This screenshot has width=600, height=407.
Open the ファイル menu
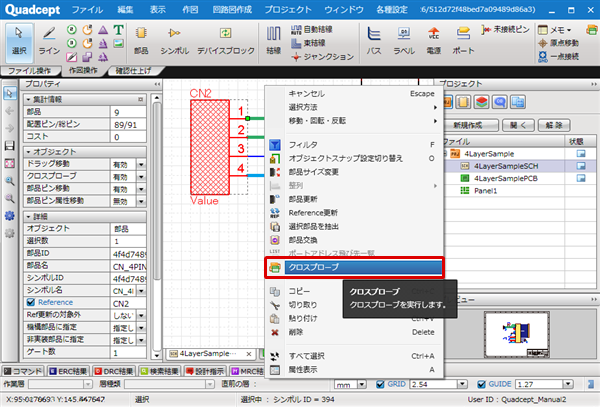tap(87, 10)
